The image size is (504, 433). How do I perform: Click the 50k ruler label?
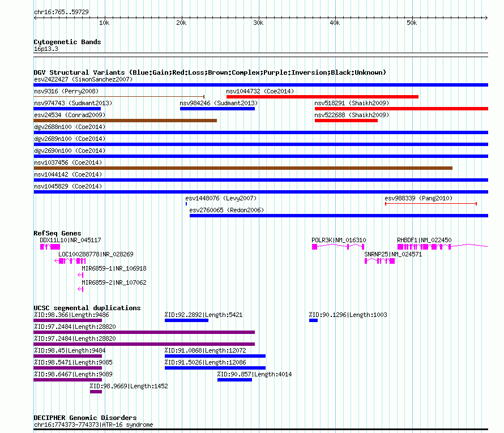point(412,23)
